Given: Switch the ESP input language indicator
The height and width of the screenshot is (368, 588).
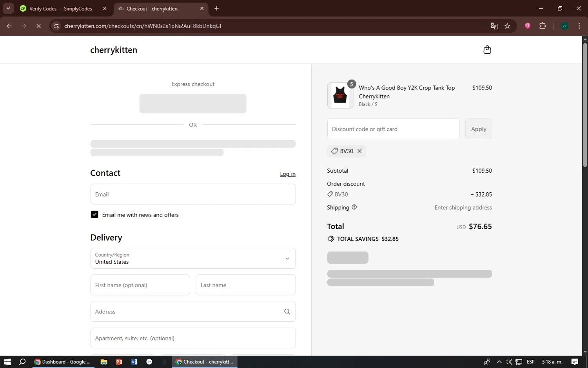Looking at the screenshot, I should 531,362.
